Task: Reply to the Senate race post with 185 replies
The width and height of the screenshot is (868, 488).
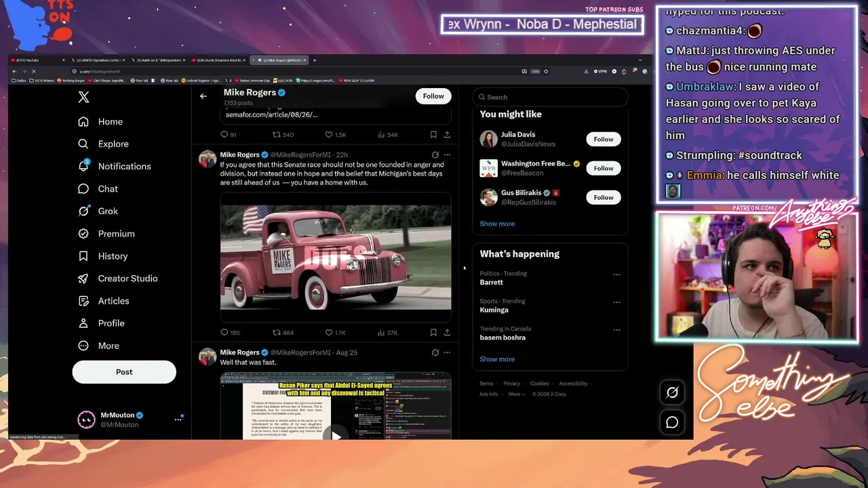Action: click(231, 333)
